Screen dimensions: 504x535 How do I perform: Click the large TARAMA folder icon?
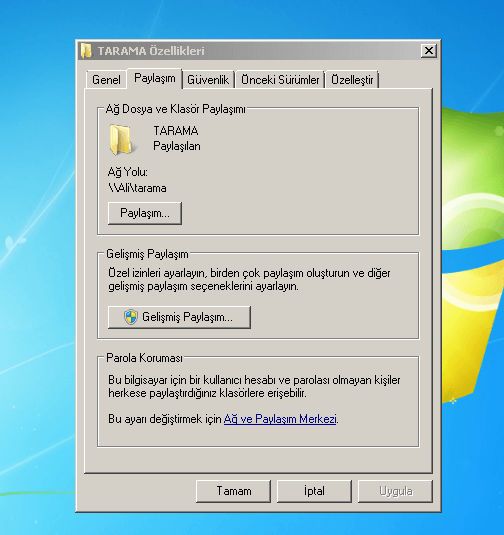click(x=121, y=140)
